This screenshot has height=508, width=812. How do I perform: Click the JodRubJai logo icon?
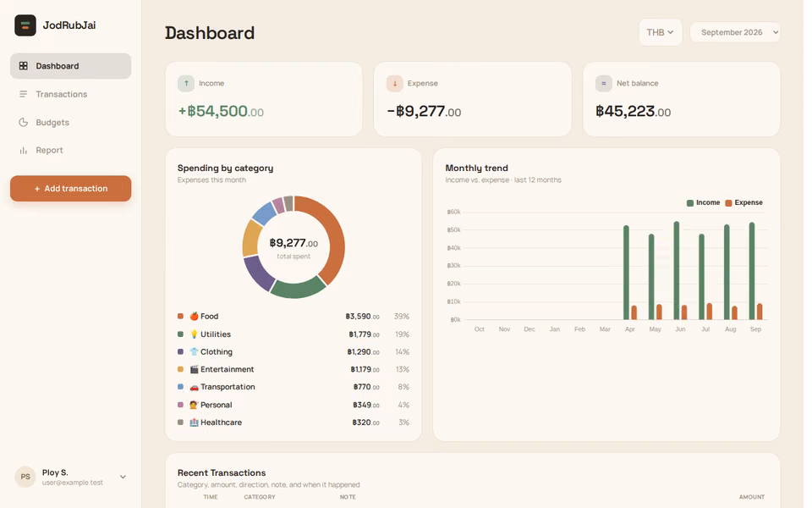coord(25,25)
